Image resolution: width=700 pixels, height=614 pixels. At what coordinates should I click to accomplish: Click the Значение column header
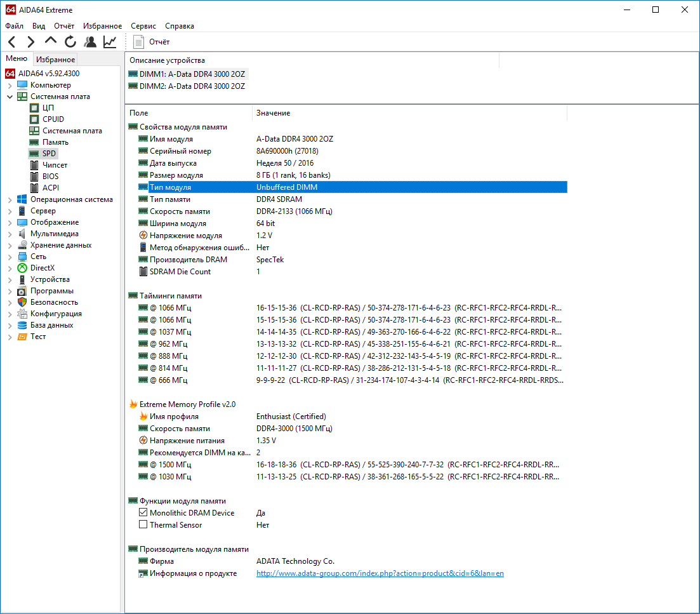point(410,113)
